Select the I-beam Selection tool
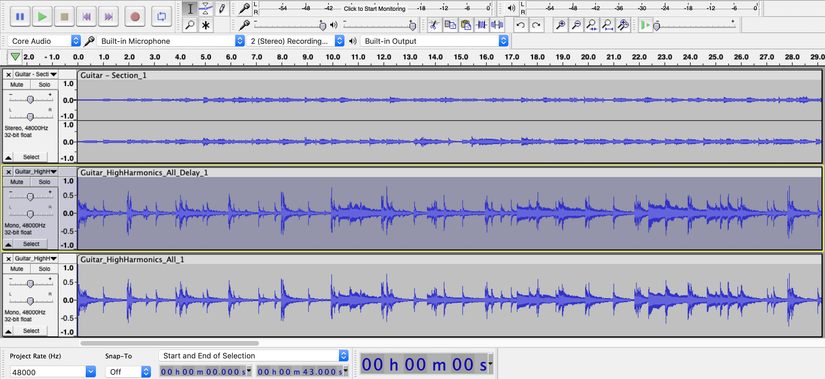 tap(190, 9)
